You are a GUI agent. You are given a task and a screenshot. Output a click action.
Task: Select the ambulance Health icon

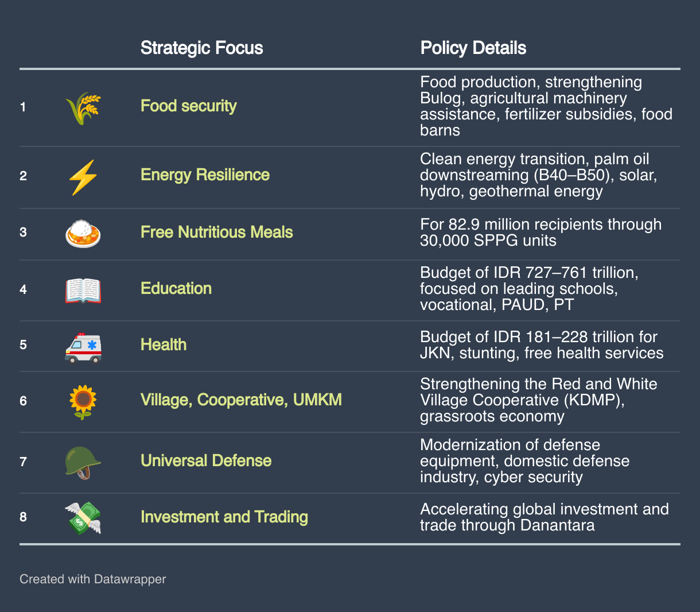[83, 347]
